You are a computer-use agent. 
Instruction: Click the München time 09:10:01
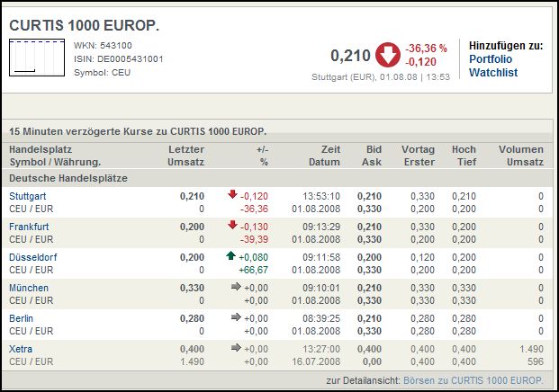(x=321, y=289)
